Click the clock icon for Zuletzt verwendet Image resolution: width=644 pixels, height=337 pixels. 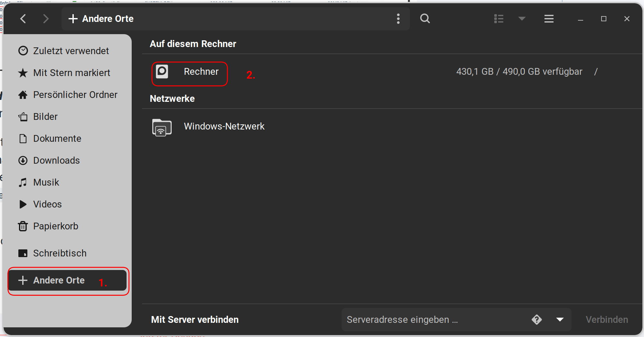point(23,51)
